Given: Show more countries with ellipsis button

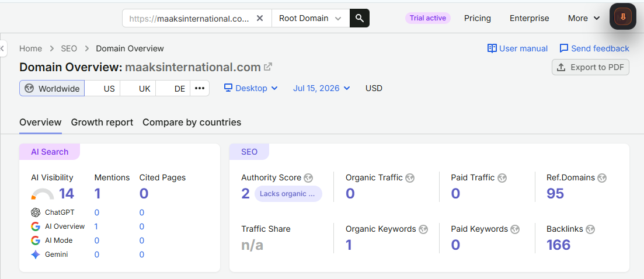Looking at the screenshot, I should click(200, 88).
